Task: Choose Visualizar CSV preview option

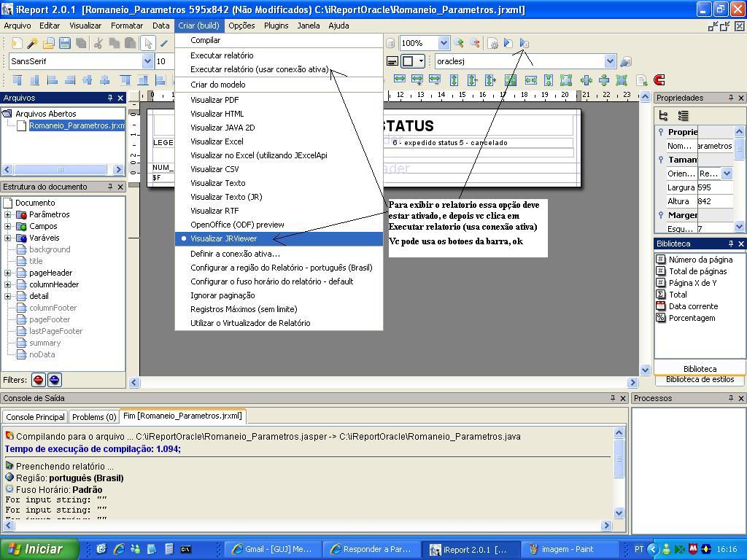Action: [x=279, y=169]
